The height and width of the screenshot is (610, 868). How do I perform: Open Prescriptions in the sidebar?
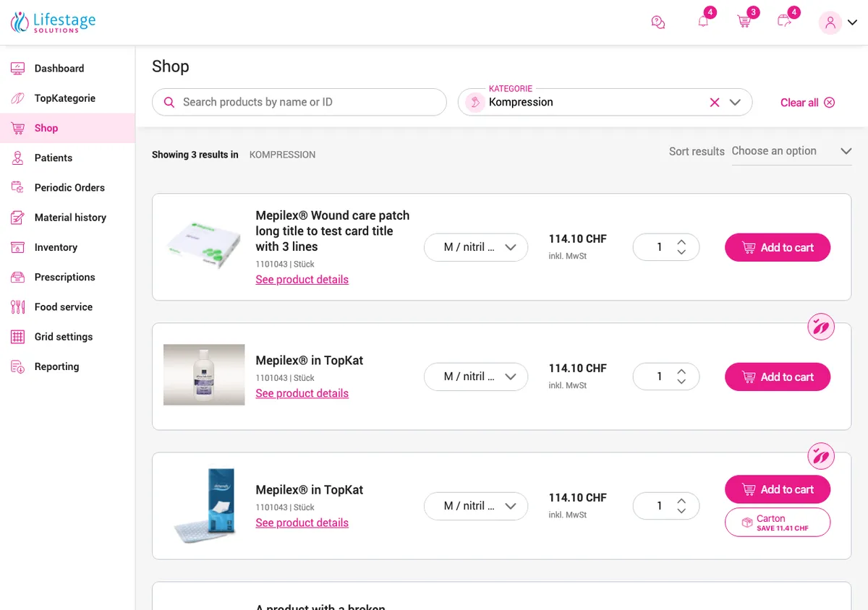pyautogui.click(x=67, y=277)
